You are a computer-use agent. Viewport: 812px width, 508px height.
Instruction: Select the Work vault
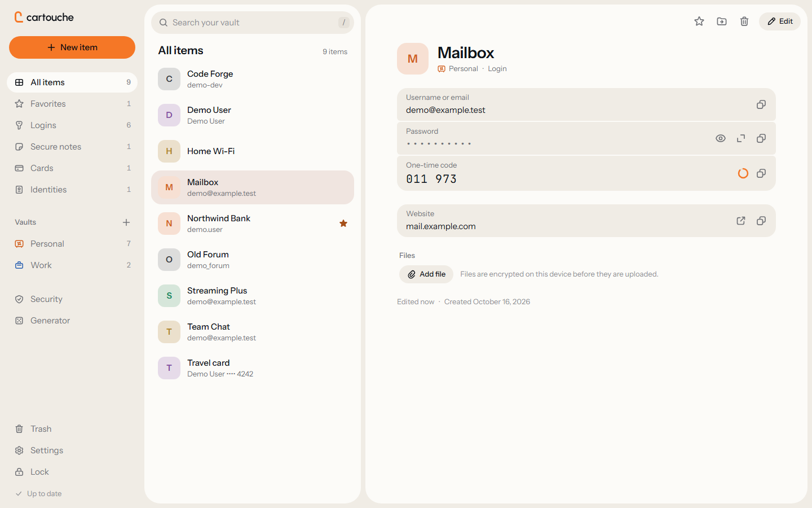pyautogui.click(x=72, y=265)
